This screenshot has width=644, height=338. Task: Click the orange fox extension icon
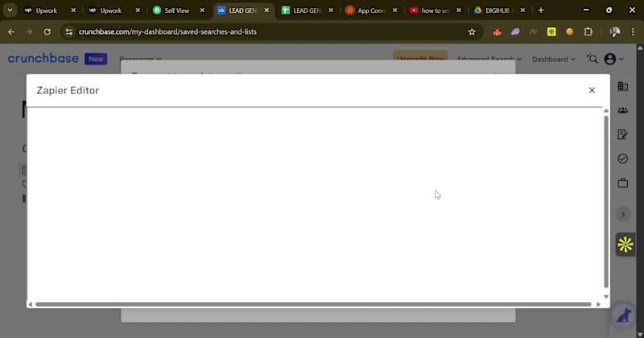497,31
